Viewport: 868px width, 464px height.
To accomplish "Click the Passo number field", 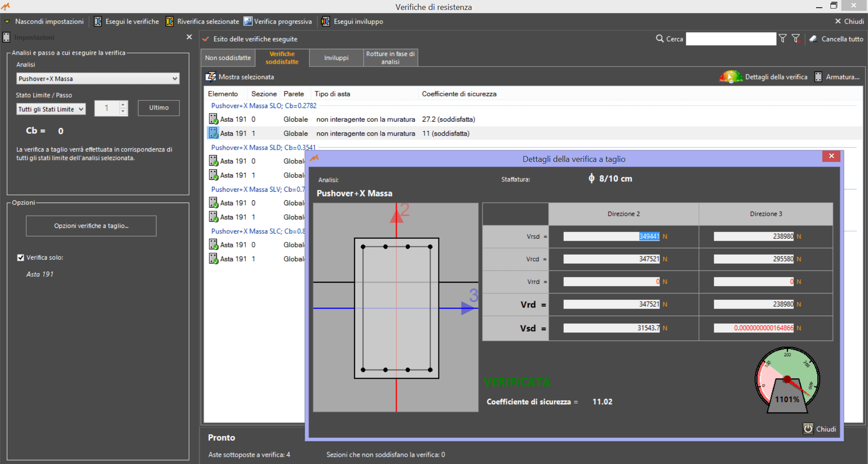I will [107, 108].
